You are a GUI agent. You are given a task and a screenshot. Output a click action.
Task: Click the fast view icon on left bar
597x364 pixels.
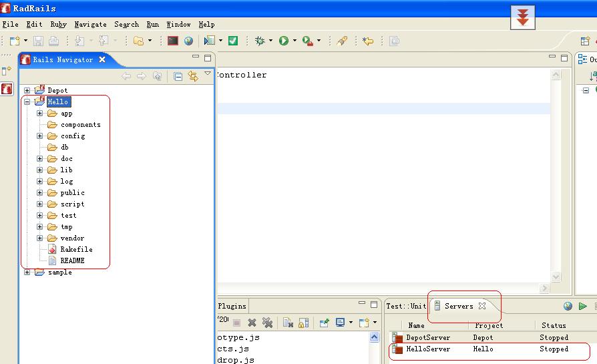[7, 70]
